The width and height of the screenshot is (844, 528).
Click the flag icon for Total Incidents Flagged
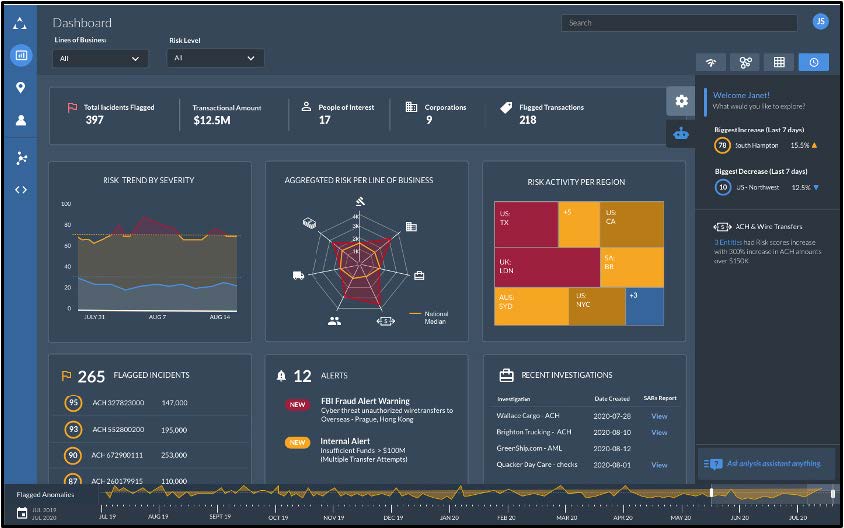72,108
